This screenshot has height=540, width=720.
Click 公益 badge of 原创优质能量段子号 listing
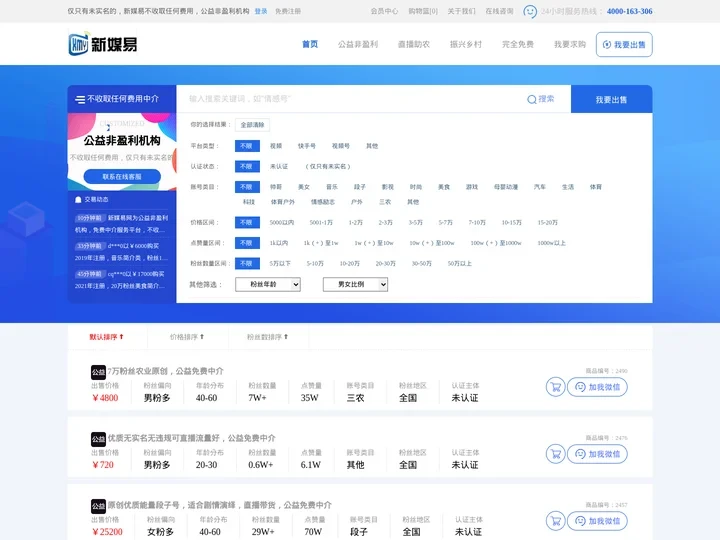[x=98, y=506]
